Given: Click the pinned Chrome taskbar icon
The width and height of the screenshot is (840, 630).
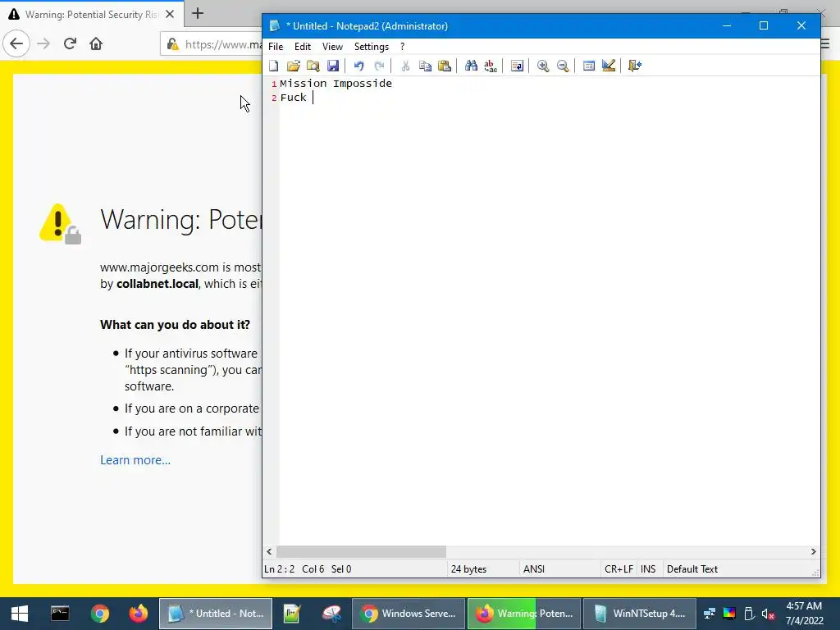Looking at the screenshot, I should click(x=99, y=614).
